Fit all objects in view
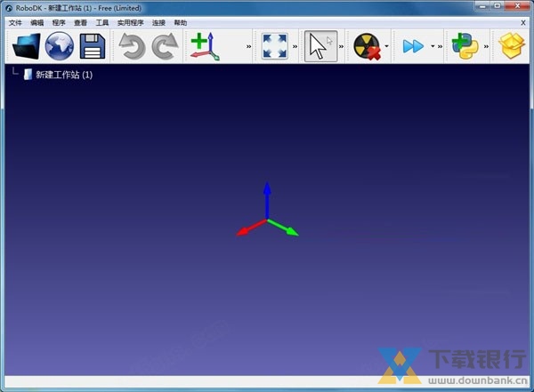The height and width of the screenshot is (392, 534). 274,45
